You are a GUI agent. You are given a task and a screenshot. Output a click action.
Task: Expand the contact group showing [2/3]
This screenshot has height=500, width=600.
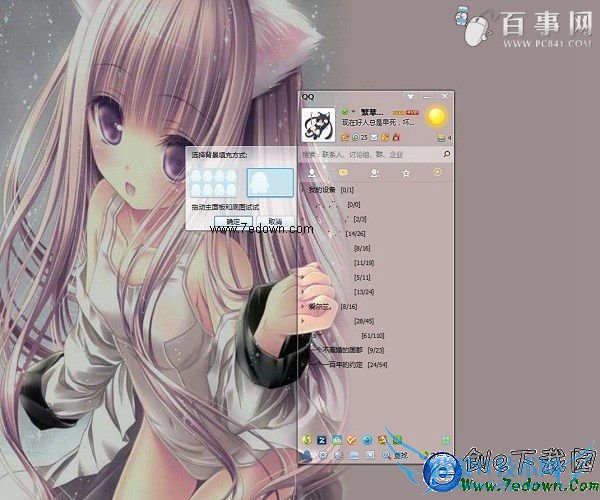[x=376, y=219]
